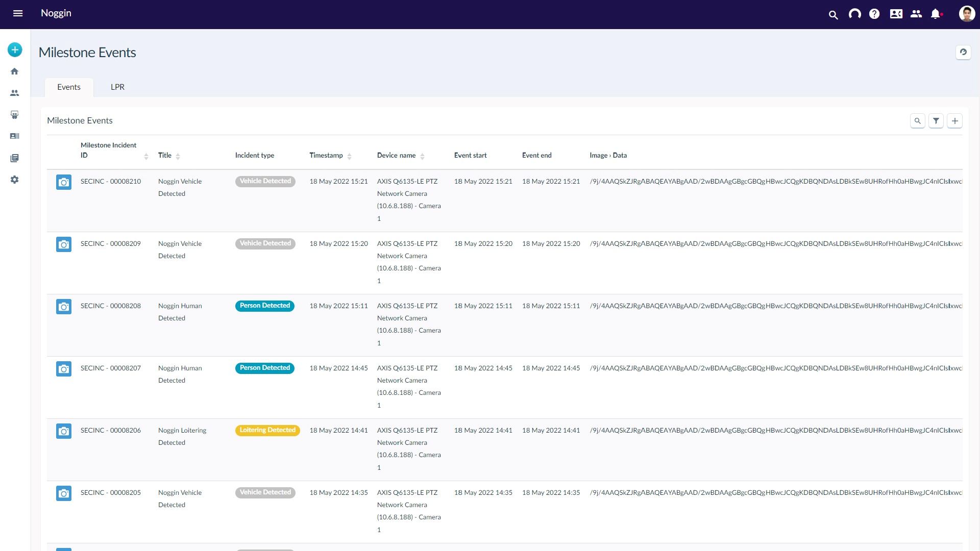The image size is (980, 551).
Task: Open the people icon in sidebar
Action: pos(15,93)
